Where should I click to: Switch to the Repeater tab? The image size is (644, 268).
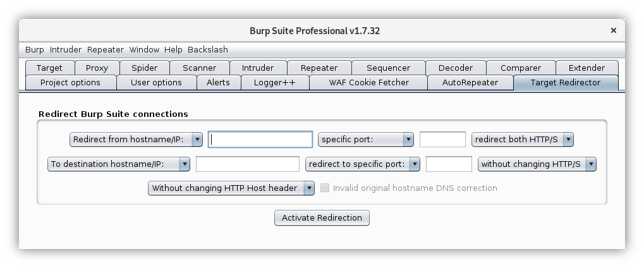tap(319, 68)
